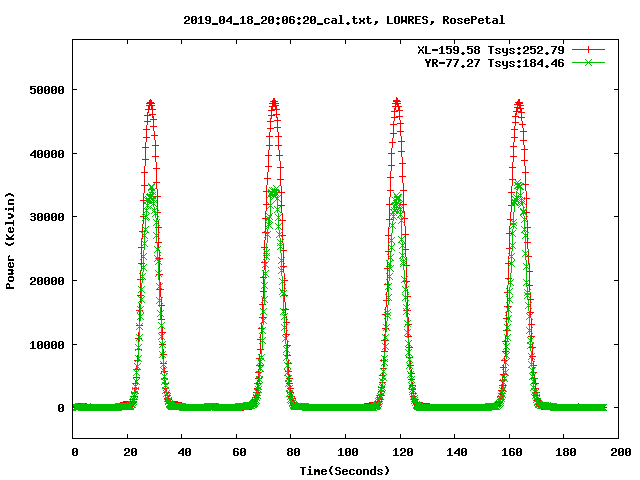640x480 pixels.
Task: Click the x-axis tick label '140'
Action: 457,452
